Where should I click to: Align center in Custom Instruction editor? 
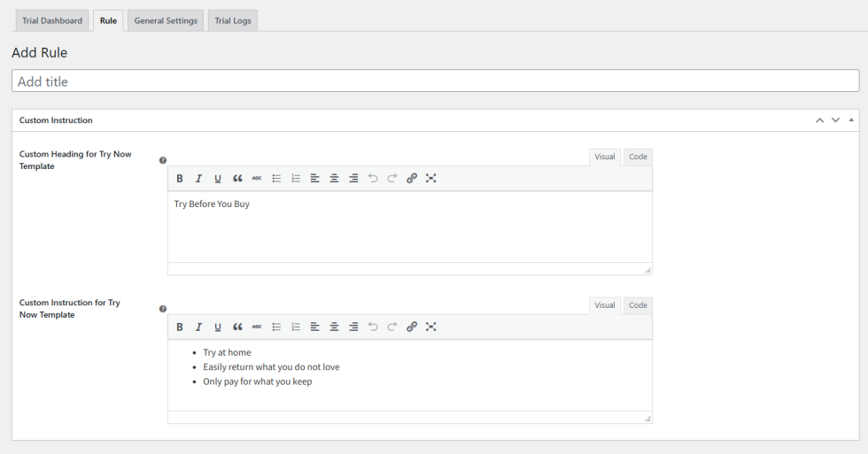click(334, 327)
